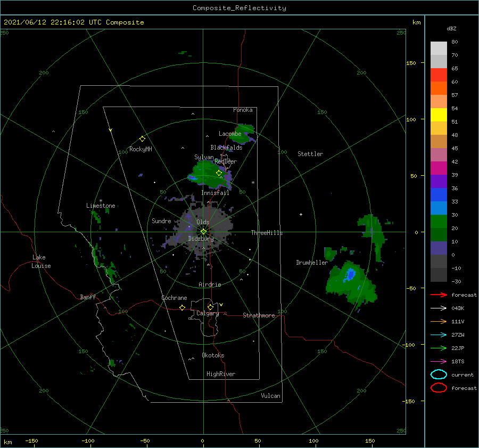Select the 65 dBZ red color swatch
The height and width of the screenshot is (448, 479).
point(439,75)
